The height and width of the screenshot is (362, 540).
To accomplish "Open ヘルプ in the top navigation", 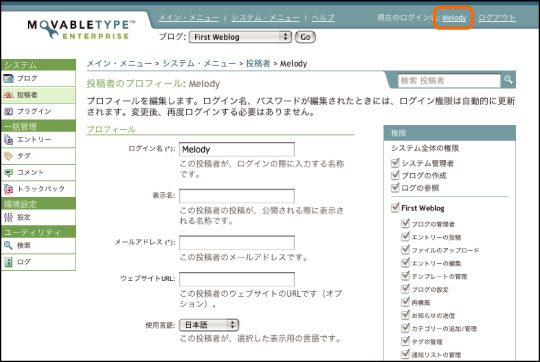I will tap(323, 18).
